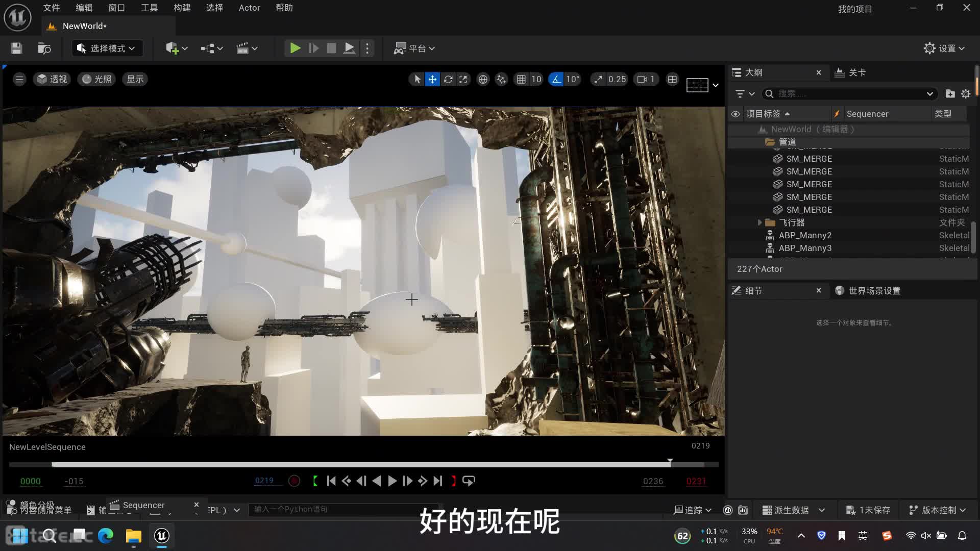980x551 pixels.
Task: Click the outliner 搜索 search field
Action: point(849,94)
